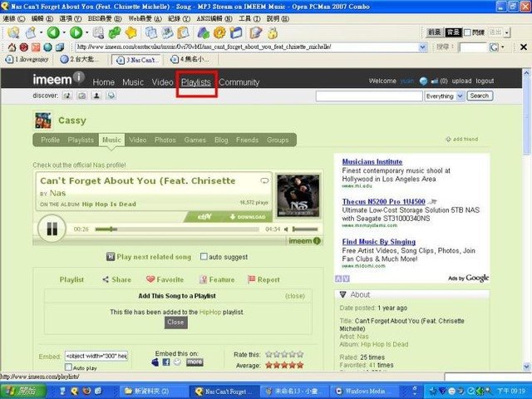
Task: Open dropdown arrow next to back button
Action: point(64,32)
